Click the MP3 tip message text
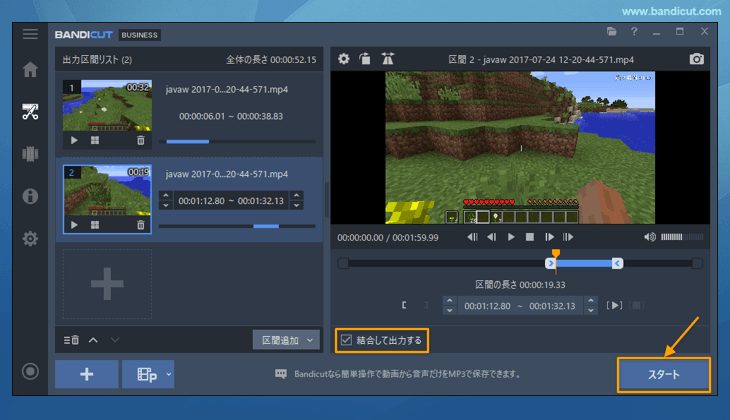The width and height of the screenshot is (730, 420). coord(407,374)
